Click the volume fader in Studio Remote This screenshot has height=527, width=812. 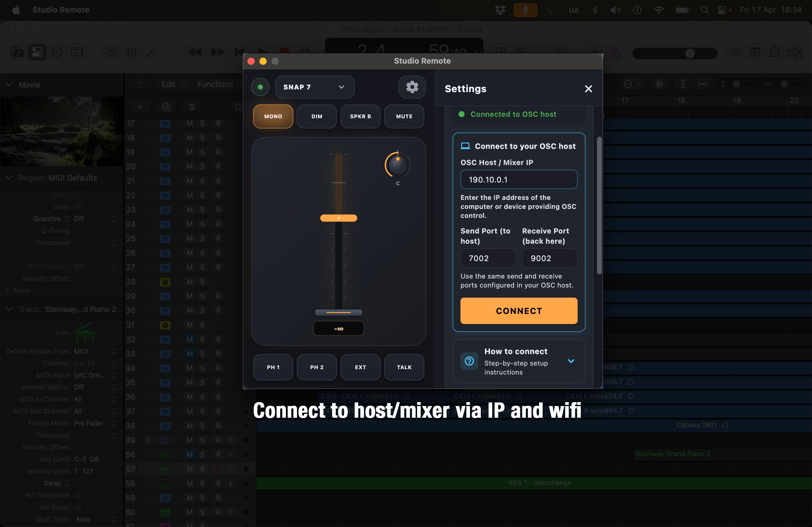[x=338, y=218]
